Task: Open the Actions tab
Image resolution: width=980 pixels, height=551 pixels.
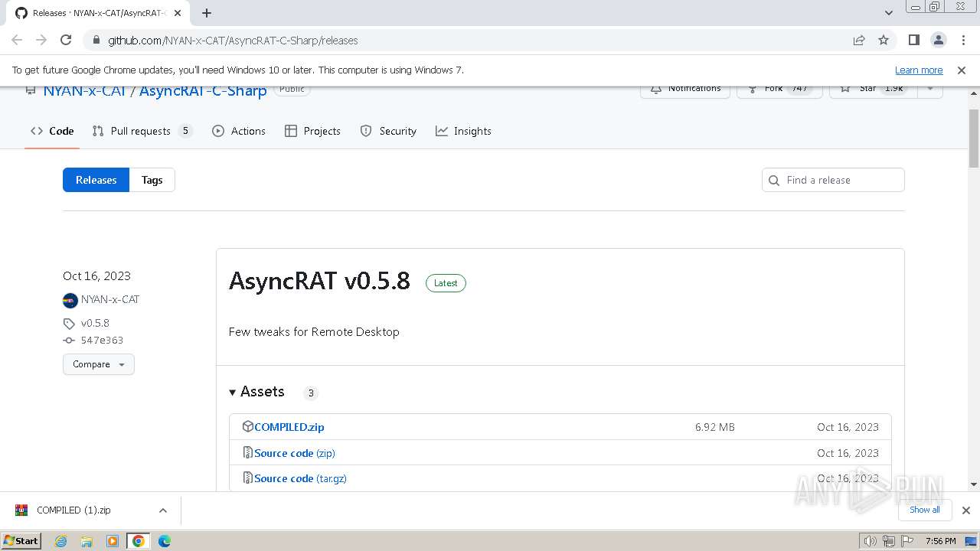Action: click(239, 131)
